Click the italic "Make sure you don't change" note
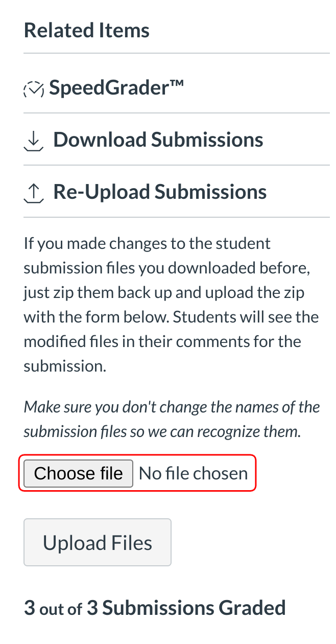 pos(172,407)
